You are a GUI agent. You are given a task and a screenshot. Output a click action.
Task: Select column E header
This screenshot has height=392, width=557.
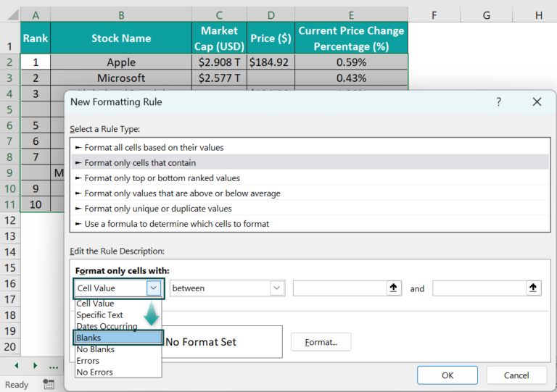(x=351, y=15)
